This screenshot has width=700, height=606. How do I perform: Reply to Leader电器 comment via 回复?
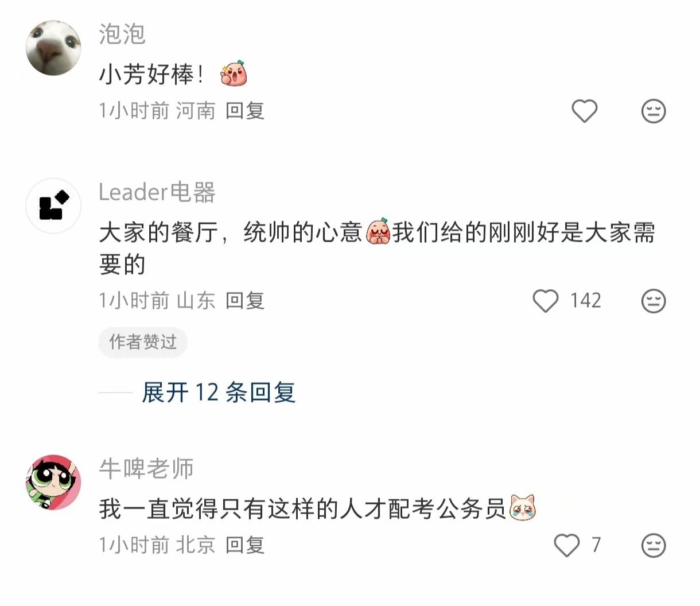pyautogui.click(x=245, y=301)
